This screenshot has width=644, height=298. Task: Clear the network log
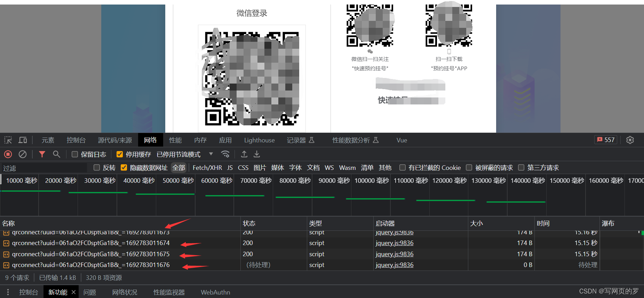pyautogui.click(x=23, y=154)
